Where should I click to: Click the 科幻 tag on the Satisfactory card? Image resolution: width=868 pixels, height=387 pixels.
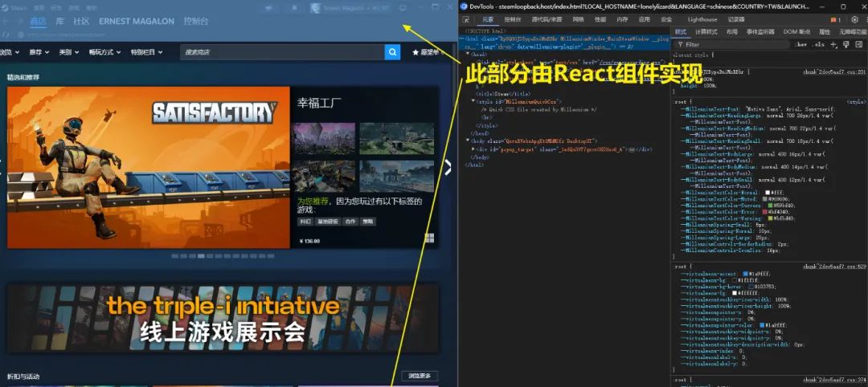coord(305,221)
